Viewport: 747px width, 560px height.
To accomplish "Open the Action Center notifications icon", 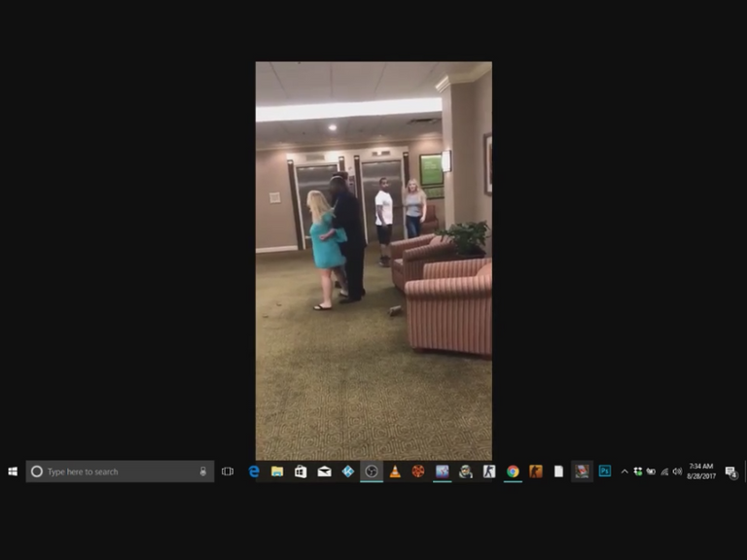I will click(x=731, y=472).
